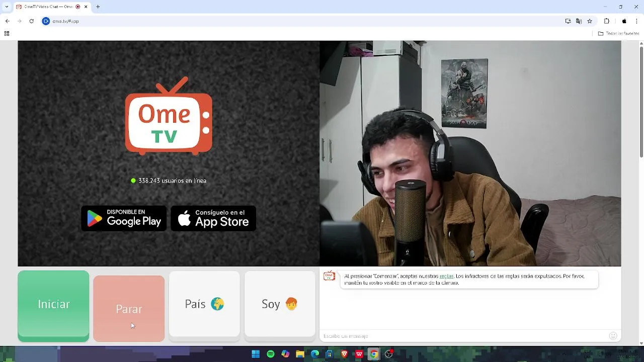Open the País country selector
Viewport: 644px width, 362px height.
click(204, 304)
